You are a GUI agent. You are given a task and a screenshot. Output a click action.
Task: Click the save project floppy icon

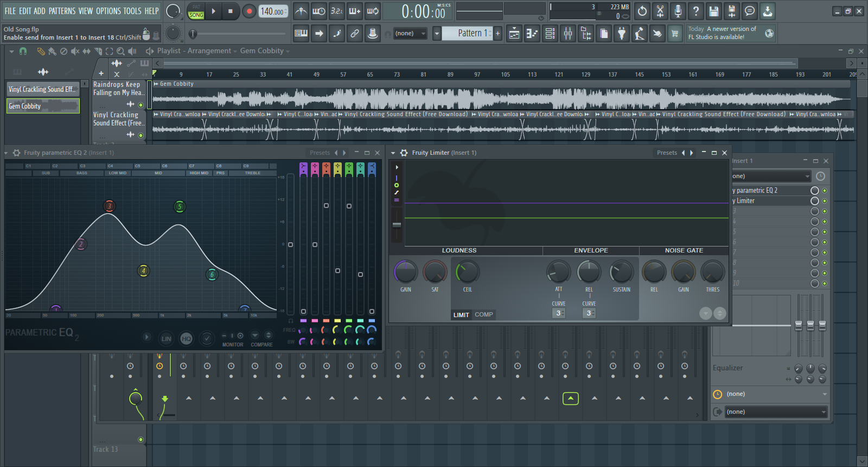(x=713, y=11)
